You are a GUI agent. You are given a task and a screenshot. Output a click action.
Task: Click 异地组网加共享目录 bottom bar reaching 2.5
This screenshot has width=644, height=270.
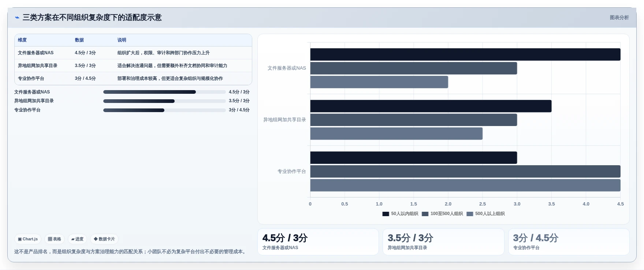pos(397,134)
